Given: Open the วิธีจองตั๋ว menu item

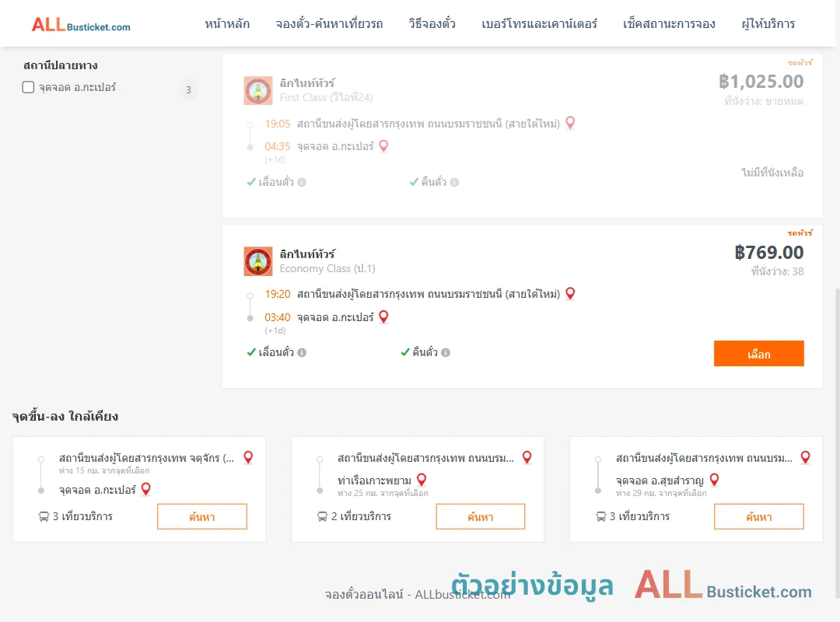Looking at the screenshot, I should (x=432, y=23).
